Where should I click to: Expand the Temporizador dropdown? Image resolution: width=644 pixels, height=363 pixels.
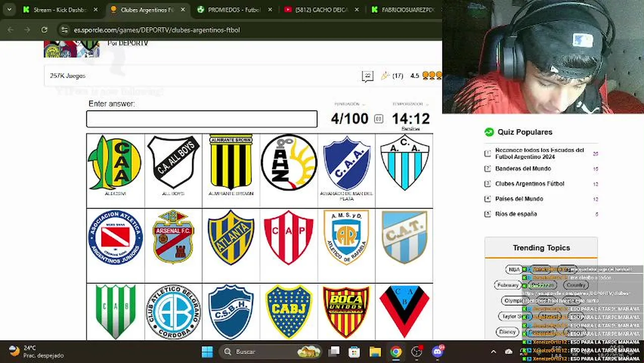(410, 104)
